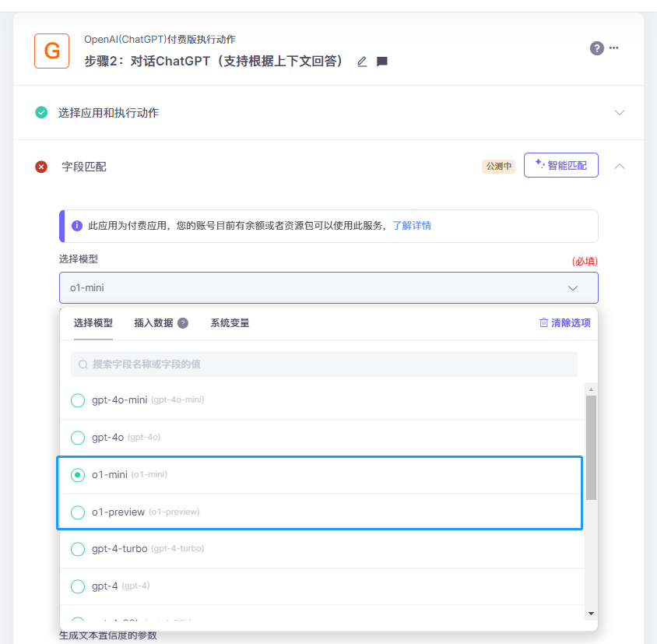
Task: Open the o1-mini model dropdown
Action: [x=328, y=287]
